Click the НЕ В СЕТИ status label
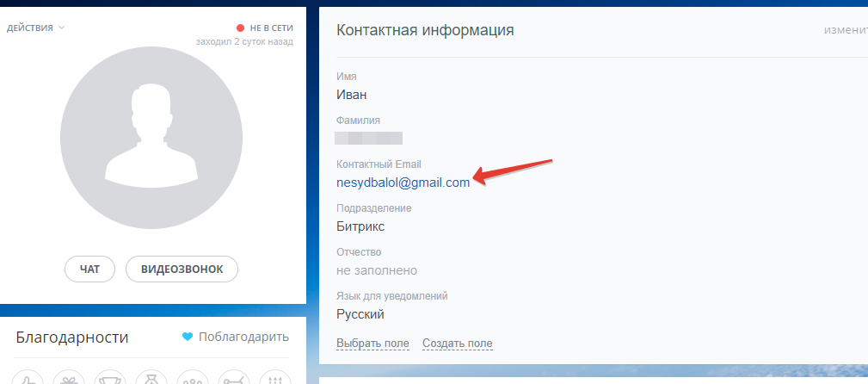This screenshot has width=868, height=384. (271, 28)
